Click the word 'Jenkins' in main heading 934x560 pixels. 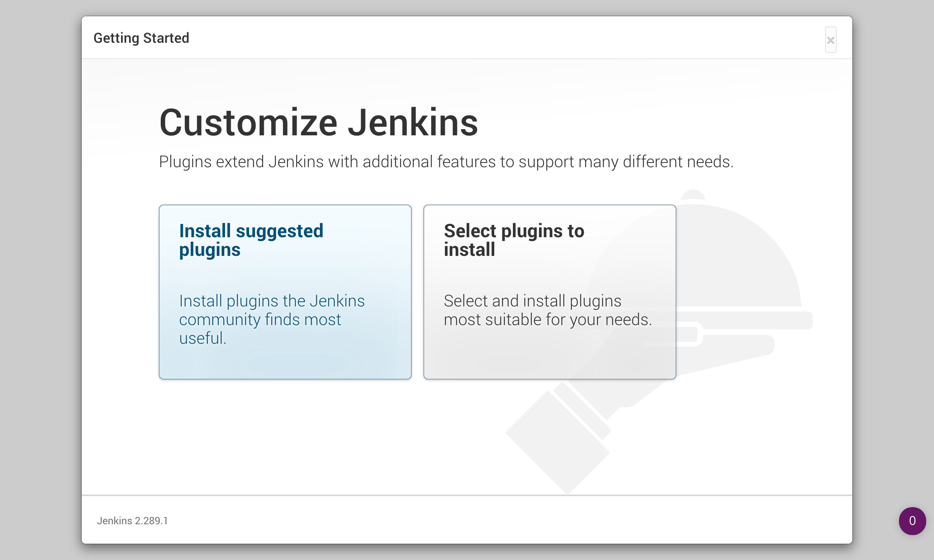coord(413,123)
